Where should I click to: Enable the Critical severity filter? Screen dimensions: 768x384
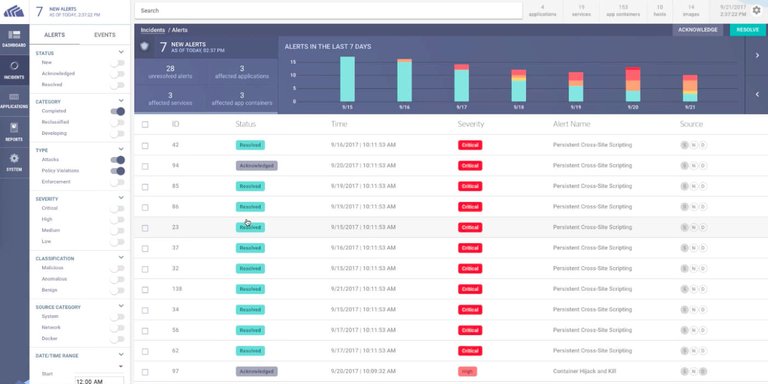pos(118,209)
